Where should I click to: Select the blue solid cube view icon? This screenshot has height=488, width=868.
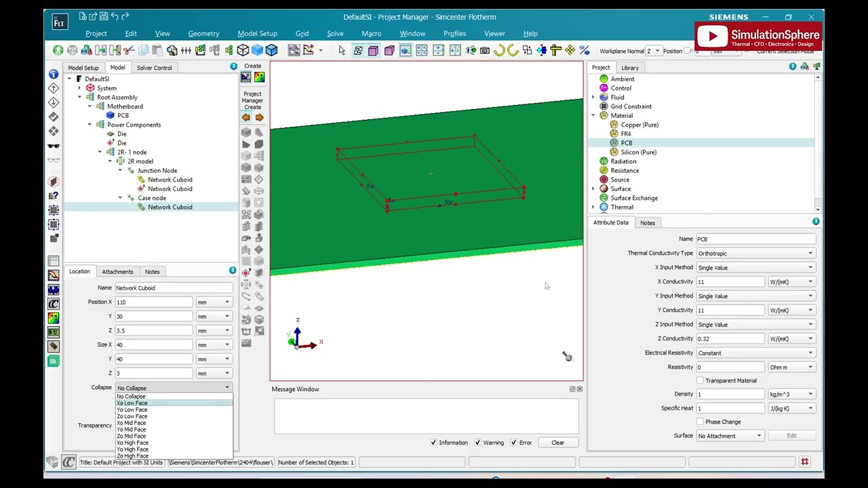[257, 50]
